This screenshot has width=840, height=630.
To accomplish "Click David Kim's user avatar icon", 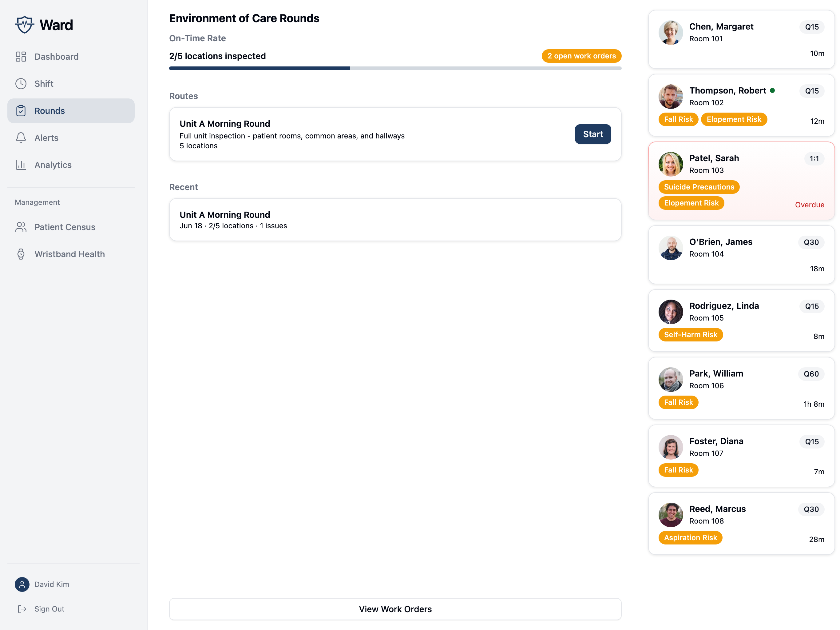I will [x=22, y=584].
